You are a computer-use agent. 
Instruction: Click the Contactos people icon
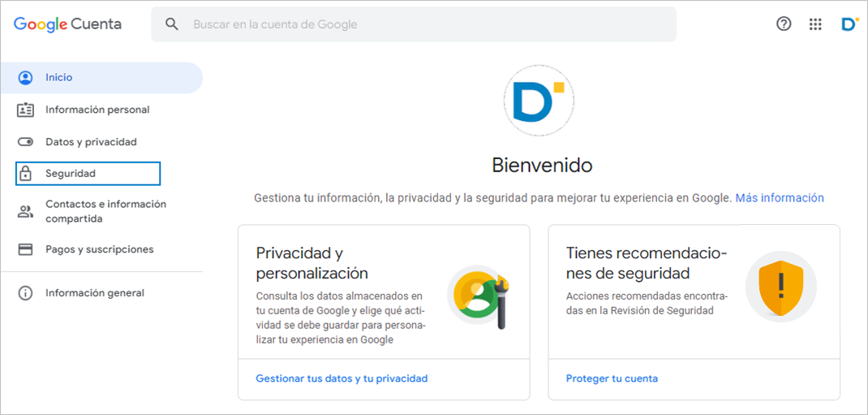25,211
